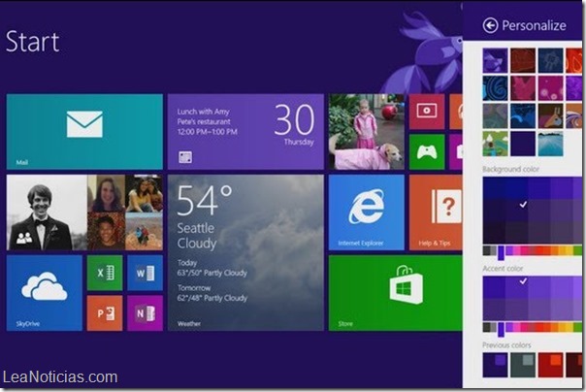The image size is (586, 392).
Task: Open the SkyDrive tile
Action: click(x=45, y=293)
